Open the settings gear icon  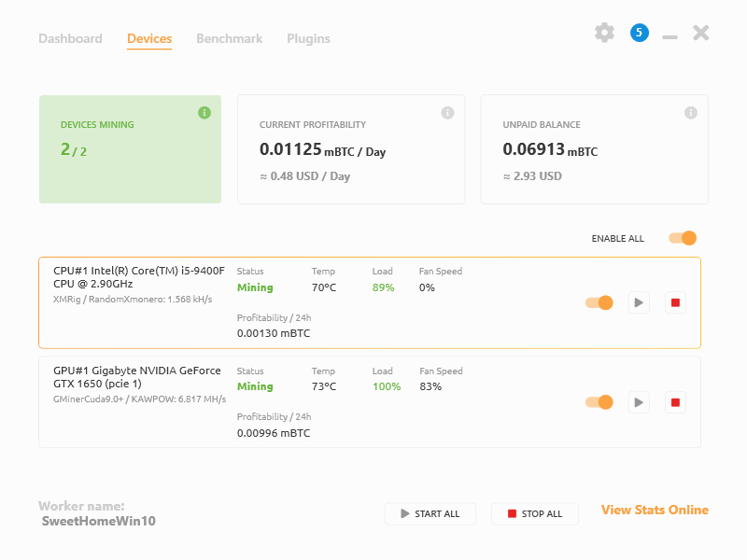[605, 33]
